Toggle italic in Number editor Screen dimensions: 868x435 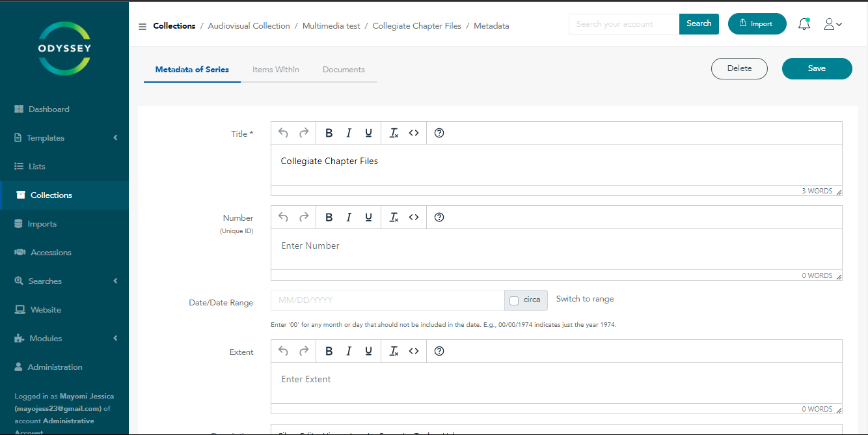(x=349, y=218)
